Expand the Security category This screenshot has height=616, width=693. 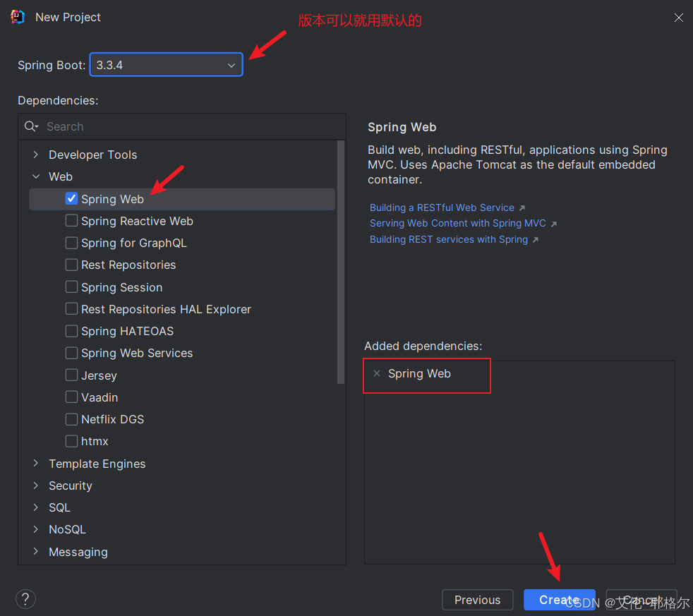(36, 485)
